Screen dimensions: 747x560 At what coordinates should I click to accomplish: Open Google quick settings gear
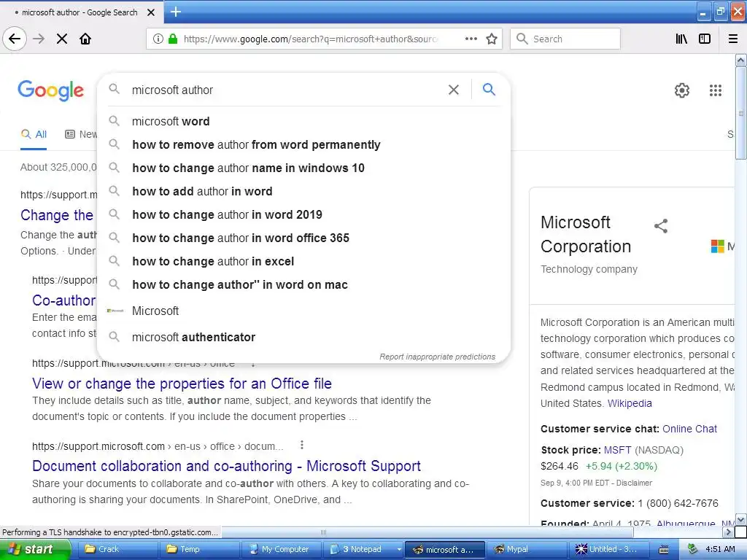(x=682, y=90)
